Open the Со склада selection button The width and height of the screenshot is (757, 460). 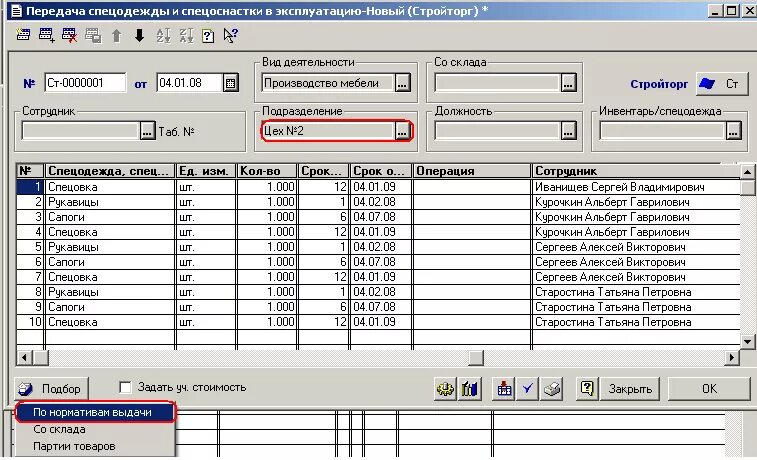(x=568, y=83)
